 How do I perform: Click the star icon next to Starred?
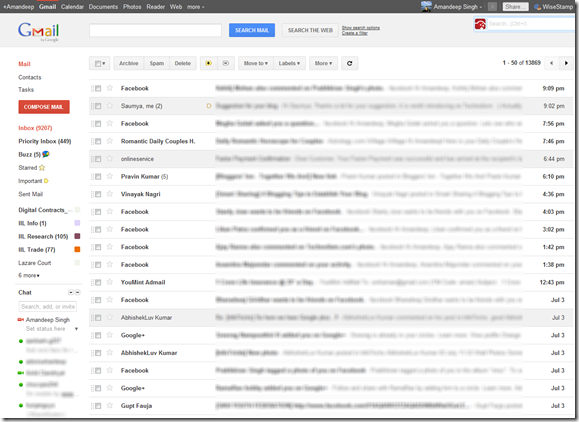coord(42,168)
